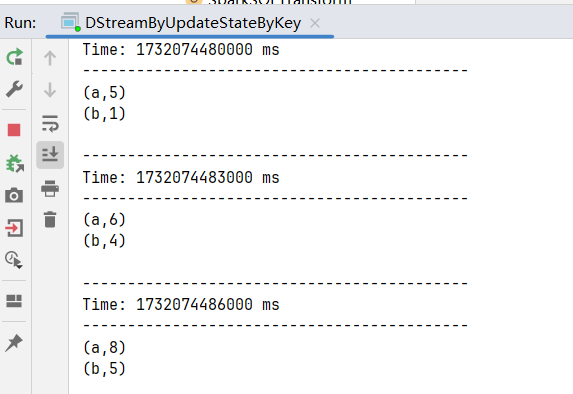Open the layout restore panels icon
The image size is (573, 394).
[x=14, y=301]
